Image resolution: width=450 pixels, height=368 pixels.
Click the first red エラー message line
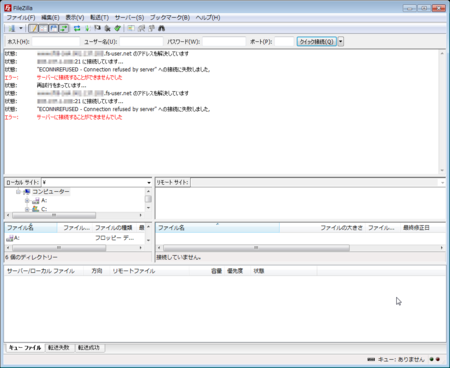coord(79,77)
